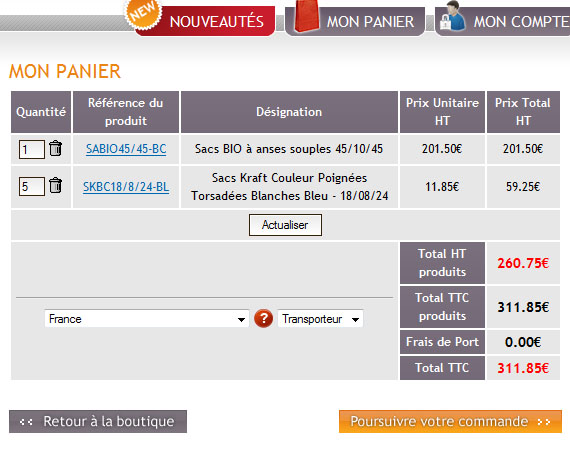Screen dimensions: 570x449
Task: Click the Actualiser button
Action: pos(285,225)
